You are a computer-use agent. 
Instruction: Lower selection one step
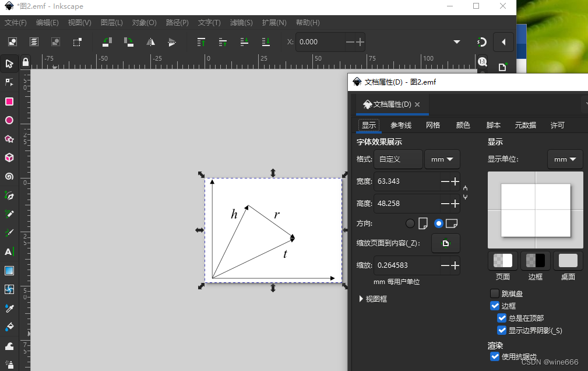[x=244, y=41]
